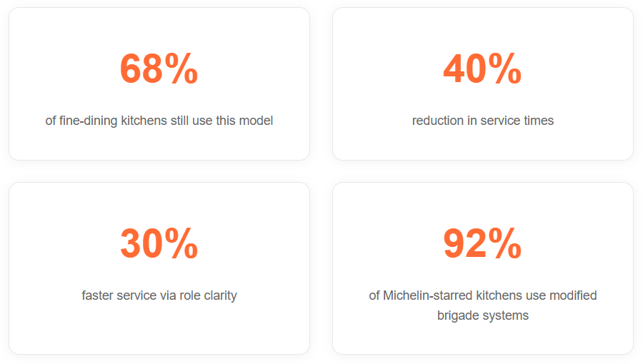Click the 'reduction in service times' caption

[x=483, y=121]
